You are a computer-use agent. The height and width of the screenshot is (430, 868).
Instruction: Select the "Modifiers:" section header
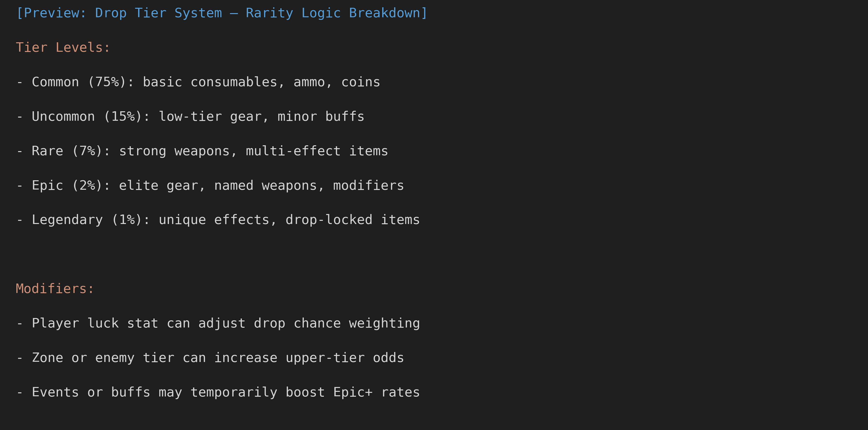point(55,289)
